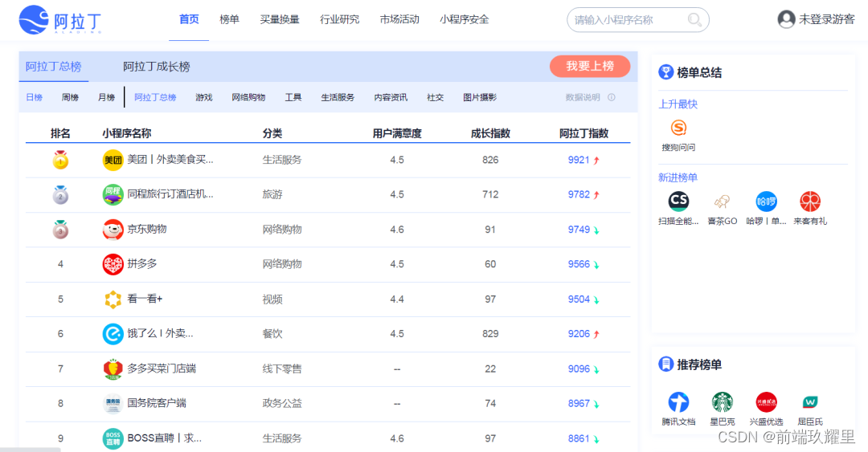Select the 社交 category filter
Screen dimensions: 868x452
435,97
